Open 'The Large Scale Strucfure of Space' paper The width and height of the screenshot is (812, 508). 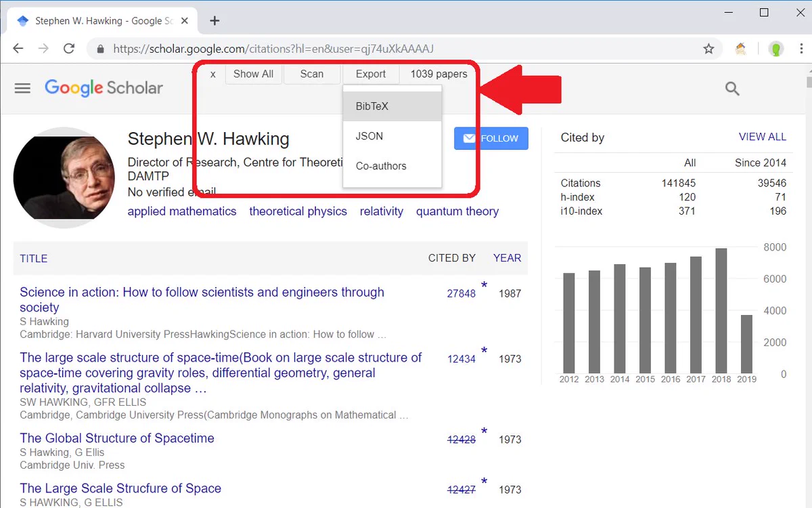pyautogui.click(x=120, y=488)
